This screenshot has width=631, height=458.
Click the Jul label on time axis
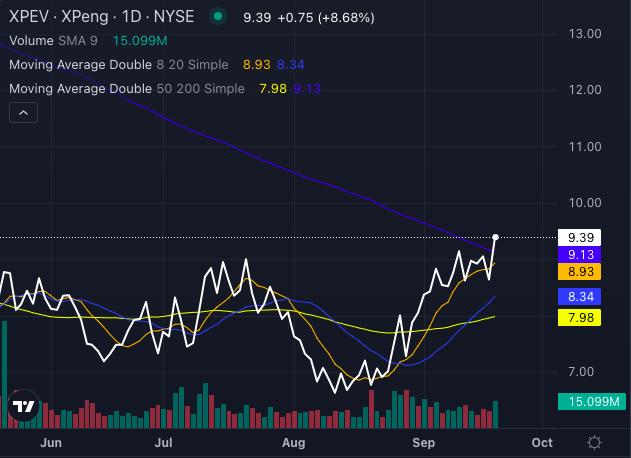163,443
